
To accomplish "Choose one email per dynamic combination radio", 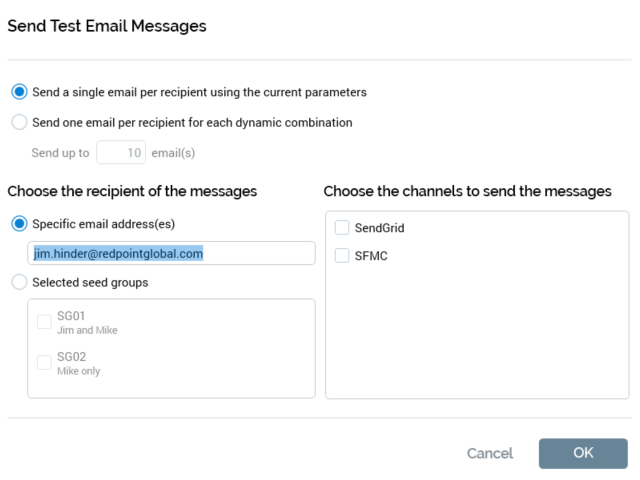I will [19, 123].
